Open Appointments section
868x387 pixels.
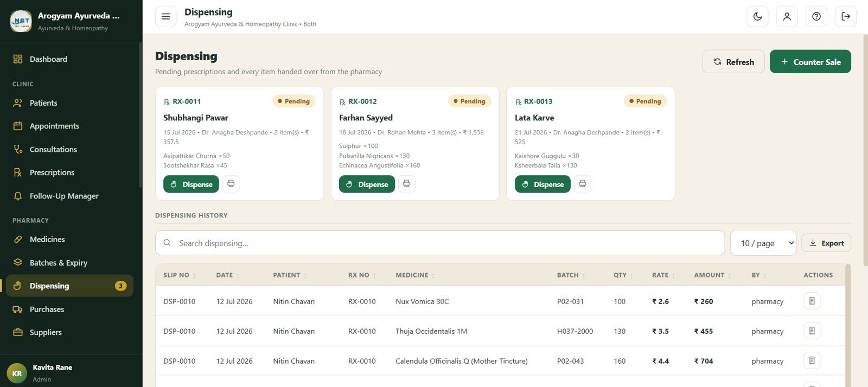click(x=69, y=126)
